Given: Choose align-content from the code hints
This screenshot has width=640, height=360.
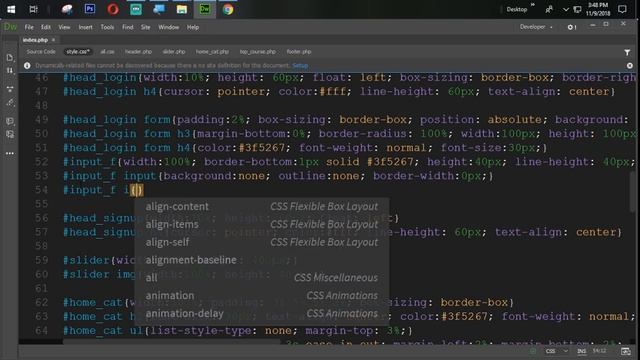Looking at the screenshot, I should pos(262,207).
